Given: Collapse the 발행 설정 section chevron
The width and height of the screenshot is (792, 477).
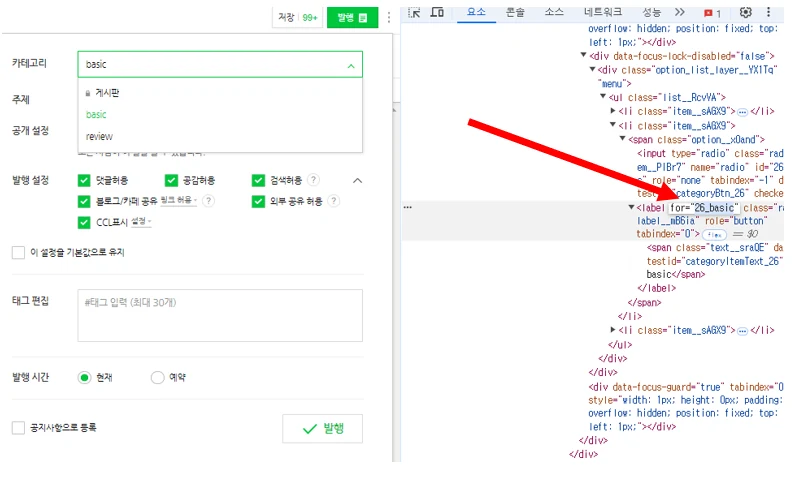Looking at the screenshot, I should coord(357,180).
